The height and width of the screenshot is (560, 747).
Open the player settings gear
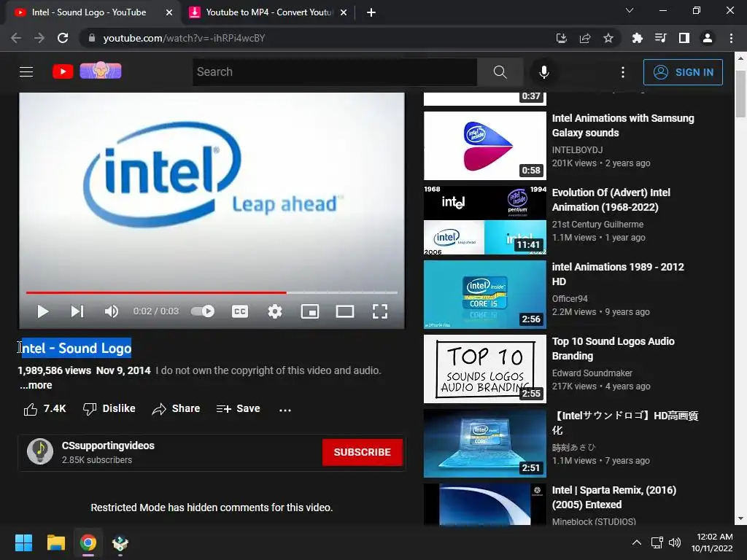[x=275, y=311]
